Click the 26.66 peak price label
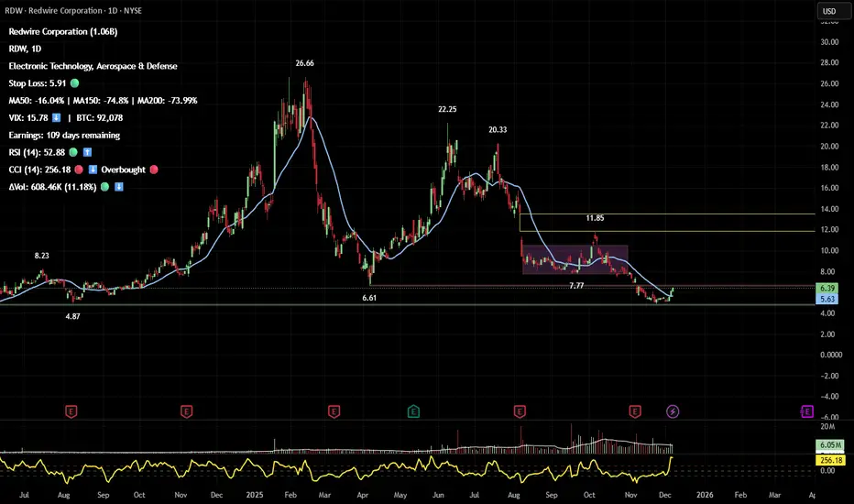The width and height of the screenshot is (854, 504). pyautogui.click(x=304, y=63)
